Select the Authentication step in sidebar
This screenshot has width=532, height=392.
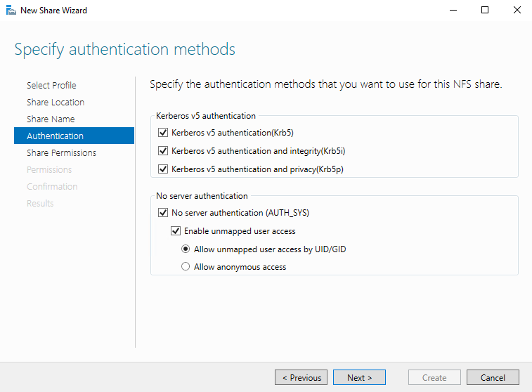tap(74, 136)
